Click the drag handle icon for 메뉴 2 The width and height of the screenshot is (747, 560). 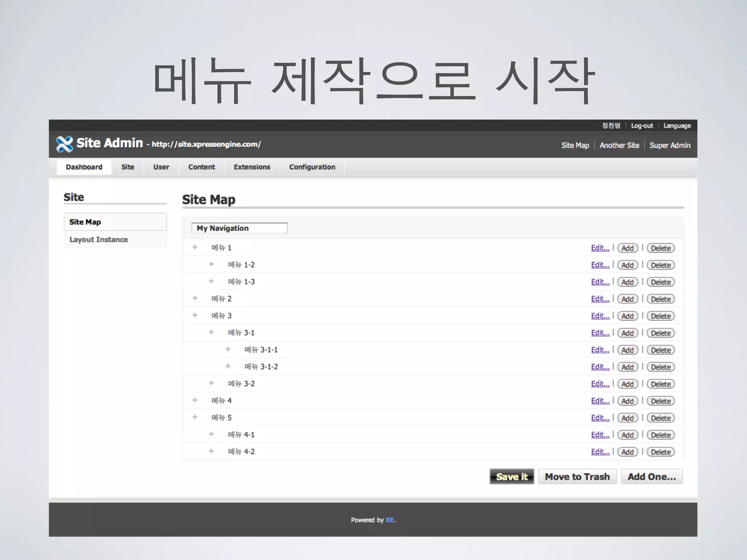[195, 298]
